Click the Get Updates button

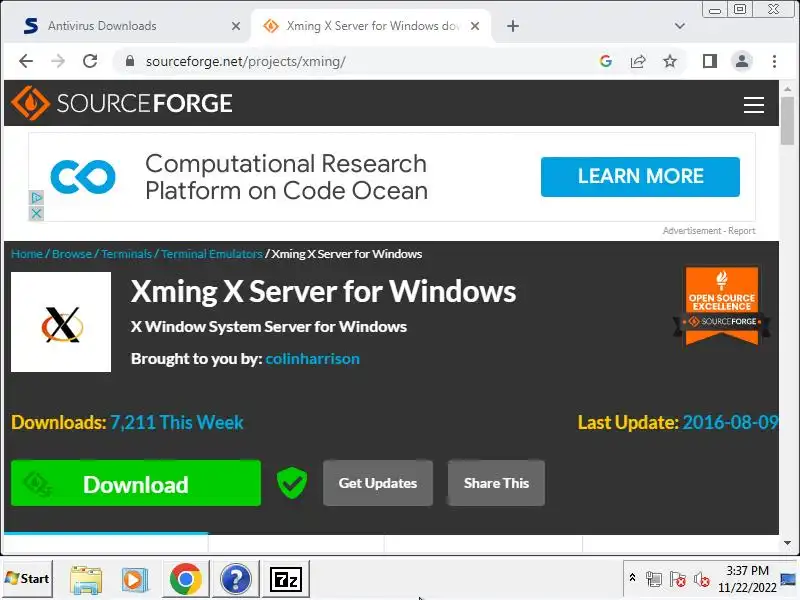[378, 483]
